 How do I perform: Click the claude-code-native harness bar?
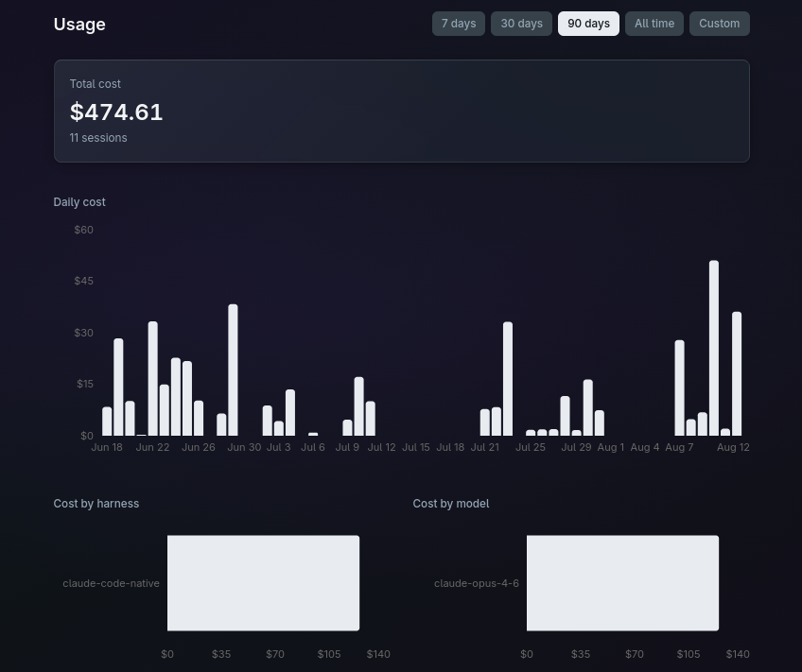264,583
